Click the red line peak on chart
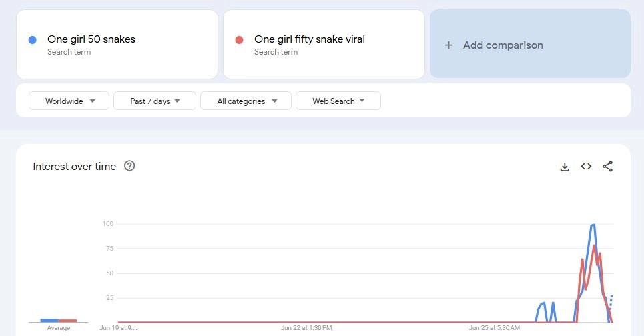Image resolution: width=644 pixels, height=336 pixels. pos(595,246)
